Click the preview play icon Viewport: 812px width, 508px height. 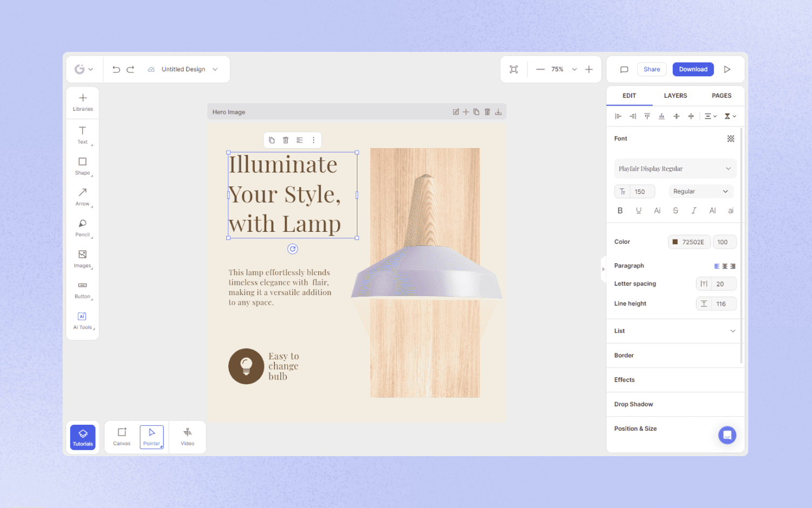pos(727,69)
